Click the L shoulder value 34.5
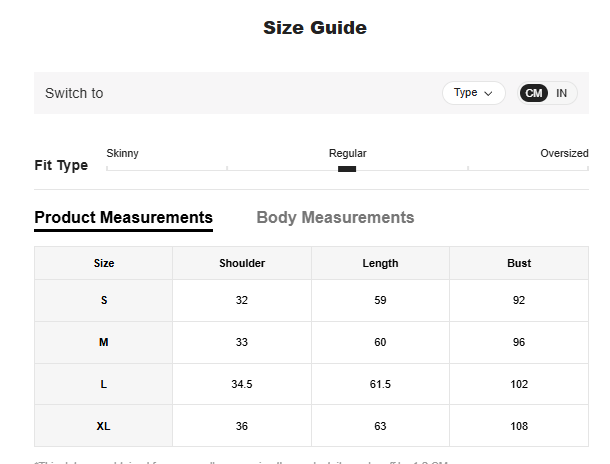Screen dimensions: 610x464 (x=242, y=384)
